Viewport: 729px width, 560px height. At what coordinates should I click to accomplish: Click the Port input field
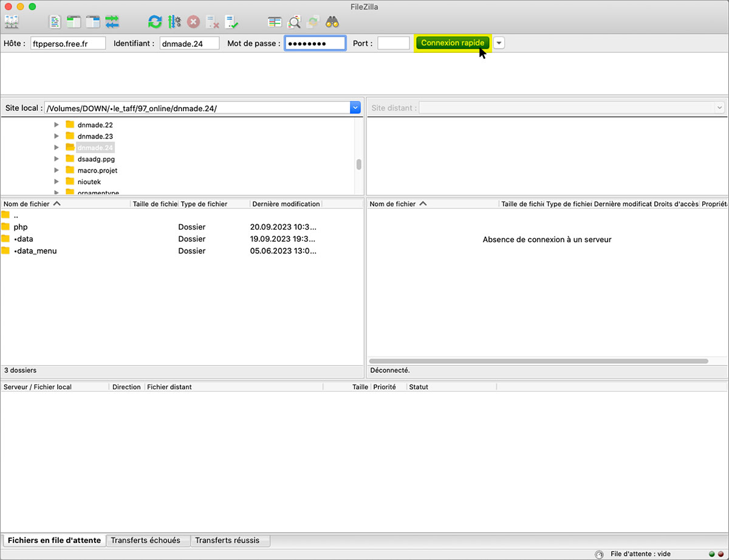coord(393,43)
